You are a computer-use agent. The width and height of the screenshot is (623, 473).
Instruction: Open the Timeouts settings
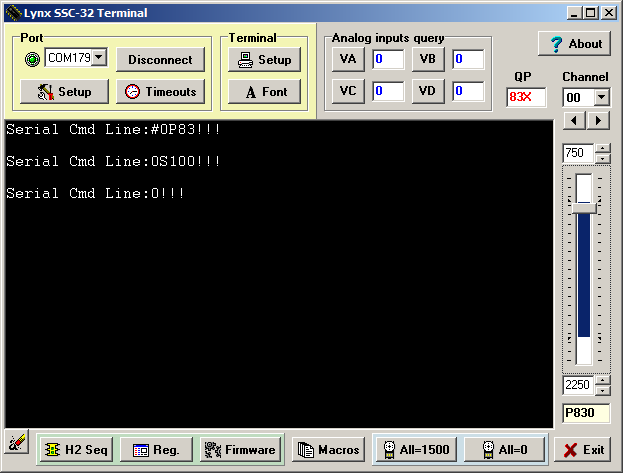pyautogui.click(x=161, y=92)
